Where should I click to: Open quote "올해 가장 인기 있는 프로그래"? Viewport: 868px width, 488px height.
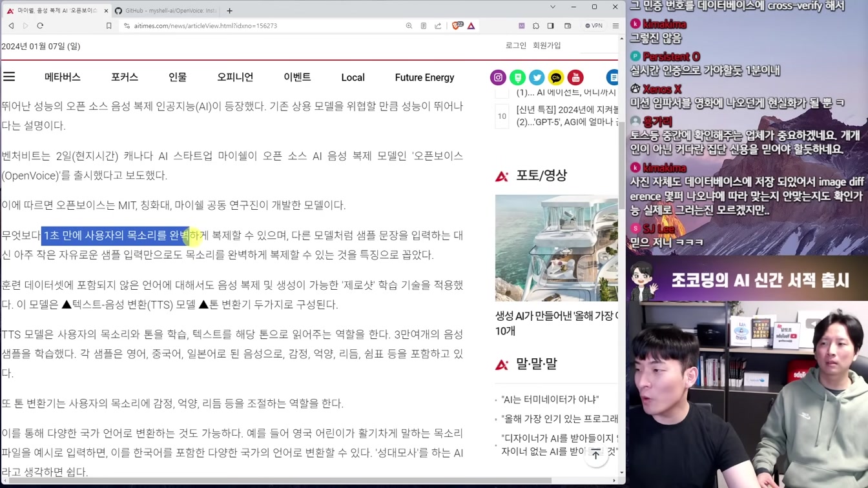(x=559, y=419)
